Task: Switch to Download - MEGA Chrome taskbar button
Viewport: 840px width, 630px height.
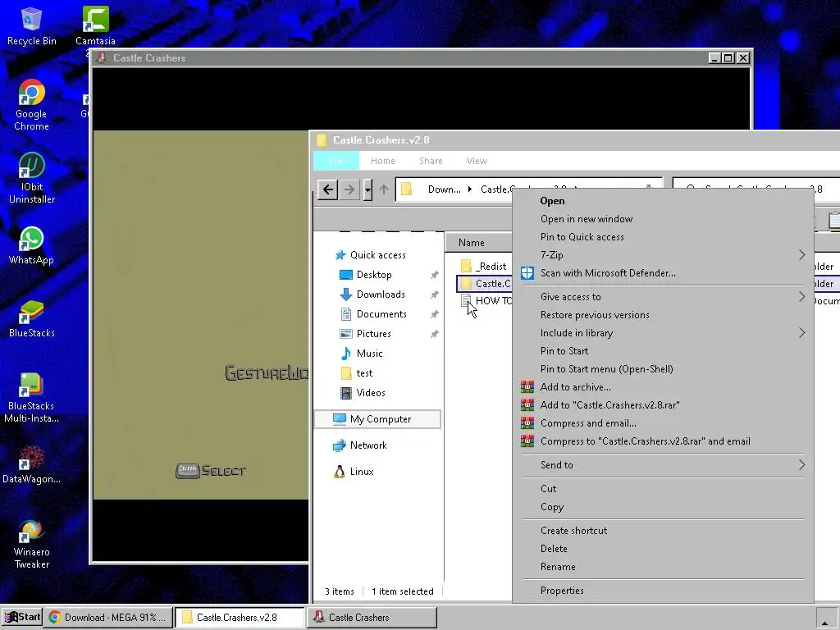Action: 109,617
